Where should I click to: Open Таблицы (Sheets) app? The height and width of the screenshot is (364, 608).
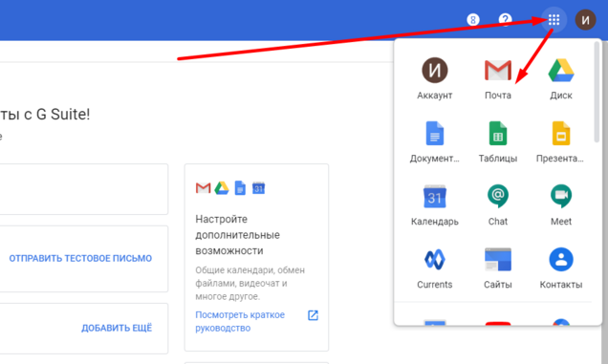tap(498, 142)
